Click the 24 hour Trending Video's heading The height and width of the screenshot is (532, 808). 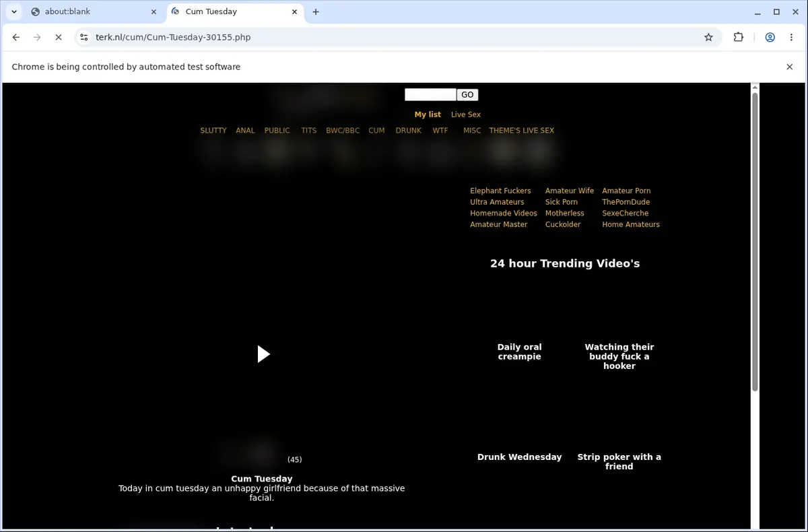565,264
